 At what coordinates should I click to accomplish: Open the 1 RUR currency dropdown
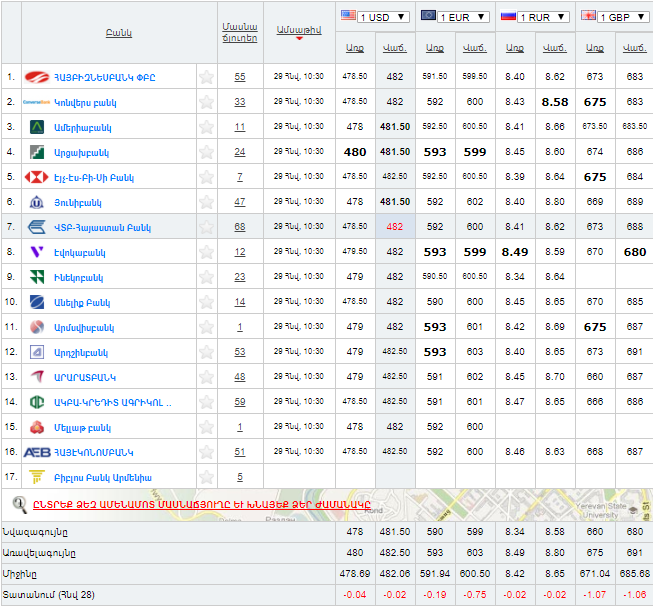pyautogui.click(x=543, y=17)
